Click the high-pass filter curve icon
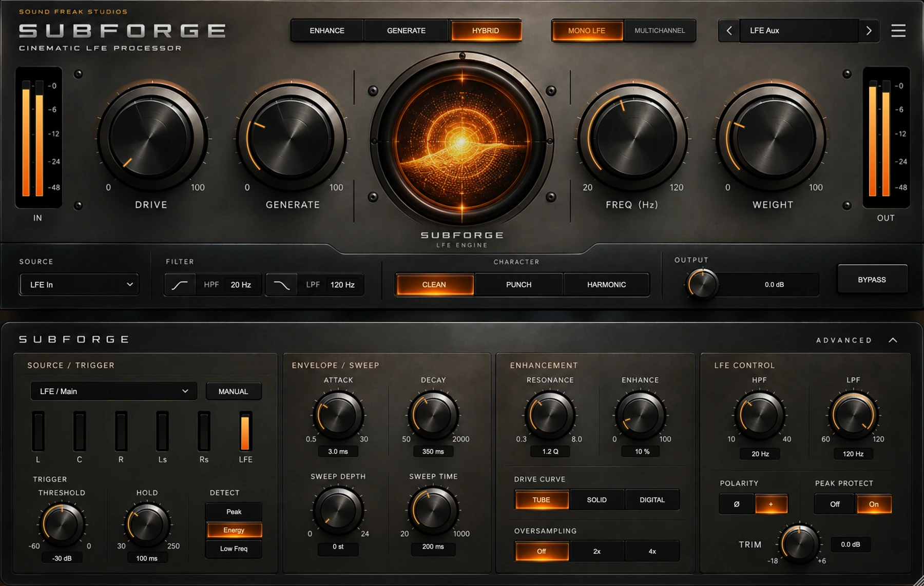The width and height of the screenshot is (924, 586). pos(180,285)
